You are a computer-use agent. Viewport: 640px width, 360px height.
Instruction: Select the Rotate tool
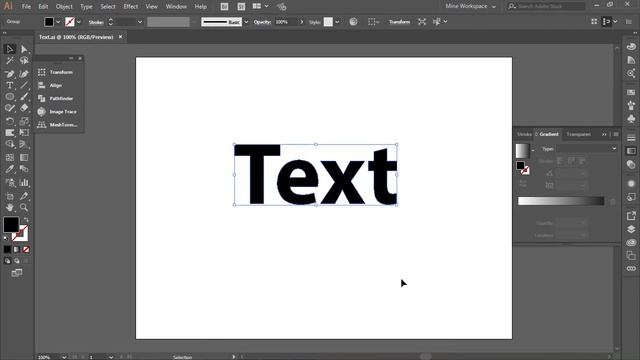(10, 121)
